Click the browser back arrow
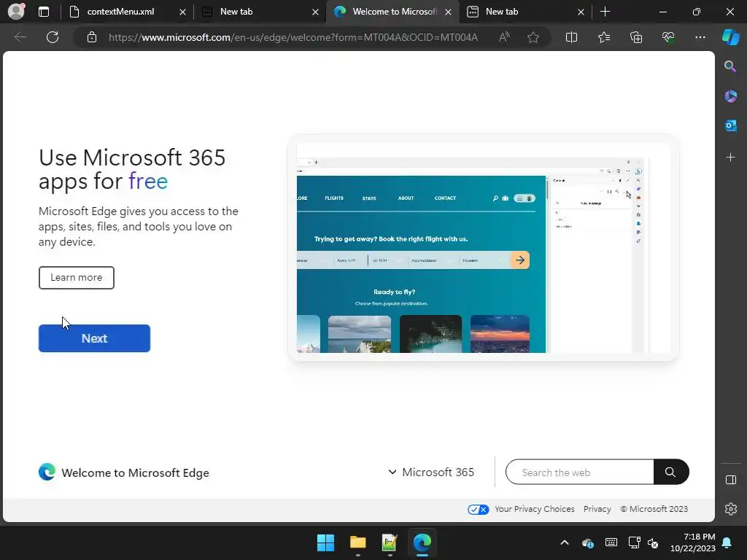The image size is (747, 560). coord(20,37)
